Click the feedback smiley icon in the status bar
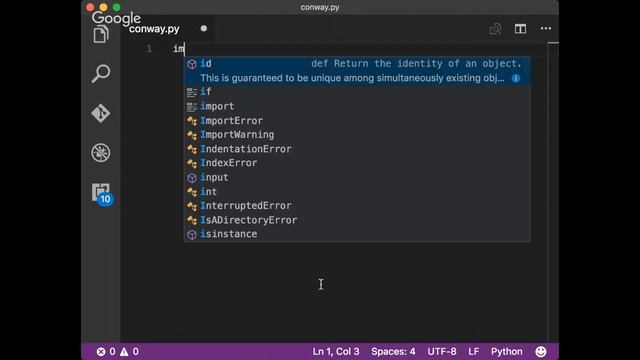640x360 pixels. 541,351
